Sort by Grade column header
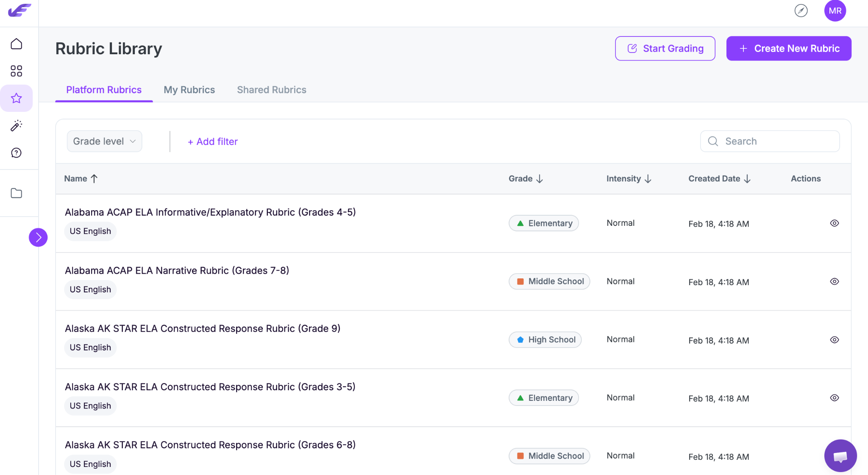This screenshot has height=475, width=868. pyautogui.click(x=526, y=179)
